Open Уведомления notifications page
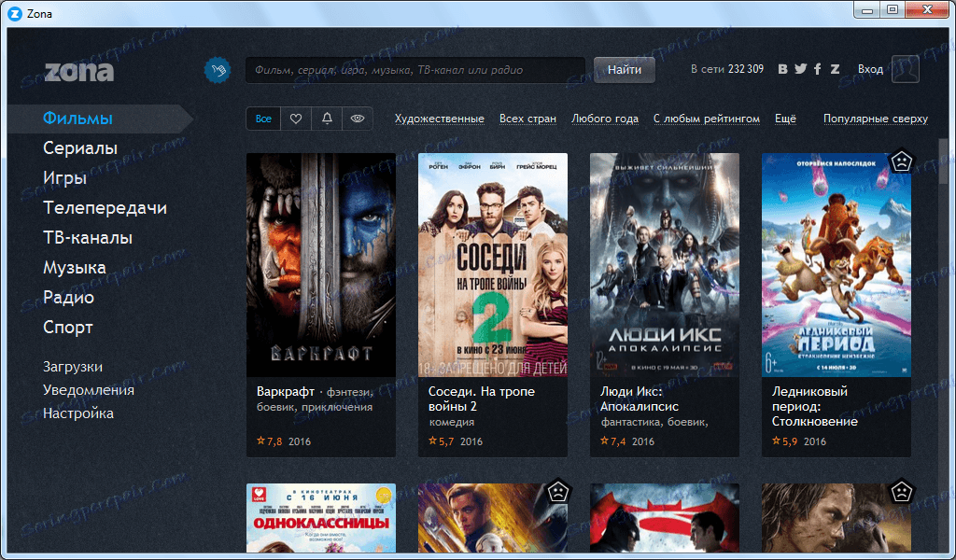956x560 pixels. pos(89,390)
